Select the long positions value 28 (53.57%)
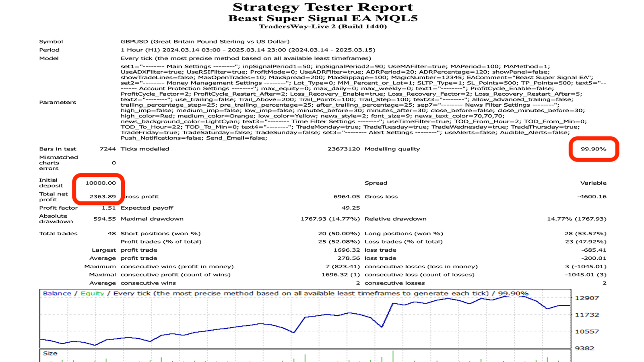This screenshot has width=644, height=362. [x=586, y=233]
